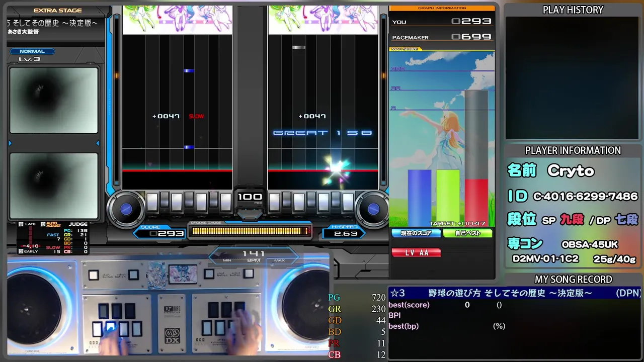The height and width of the screenshot is (362, 644).
Task: Click the right-side start button on the controller
Action: (x=208, y=274)
